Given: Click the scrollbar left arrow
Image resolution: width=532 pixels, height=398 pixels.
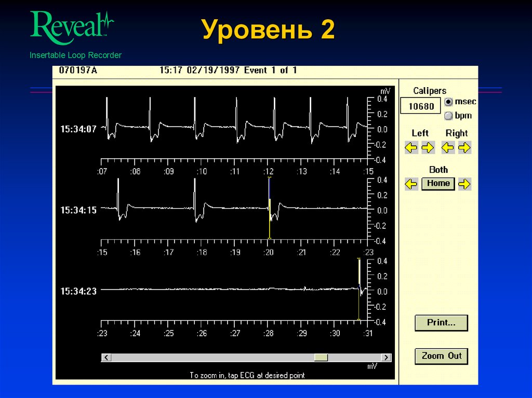Looking at the screenshot, I should [106, 358].
